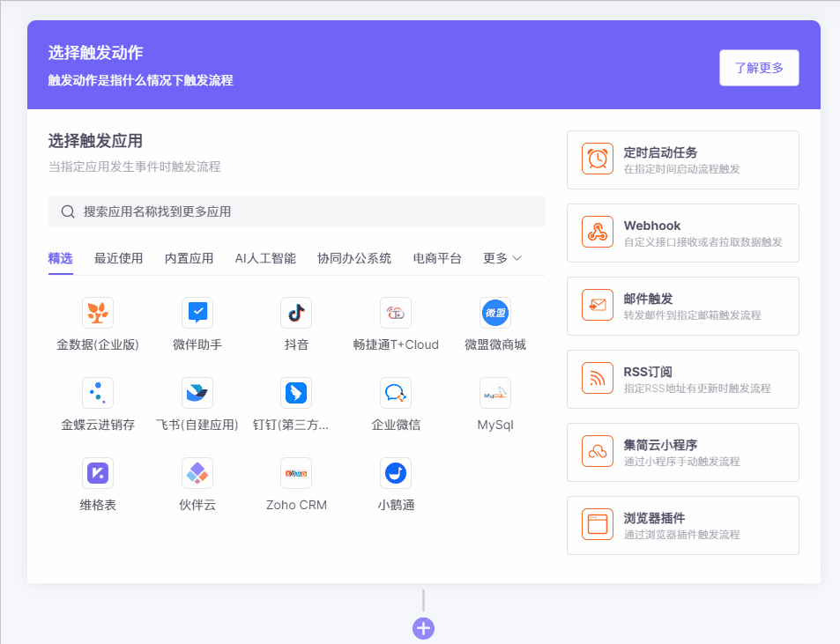Viewport: 840px width, 644px height.
Task: Click the 自定义接口接收或者拉取数据触发 description
Action: (x=702, y=242)
